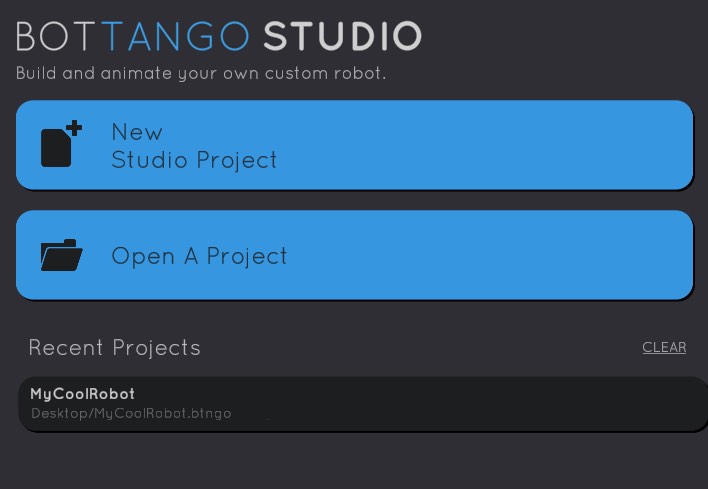Screen dimensions: 708x489
Task: Click the "Build and animate" tagline text
Action: point(200,73)
